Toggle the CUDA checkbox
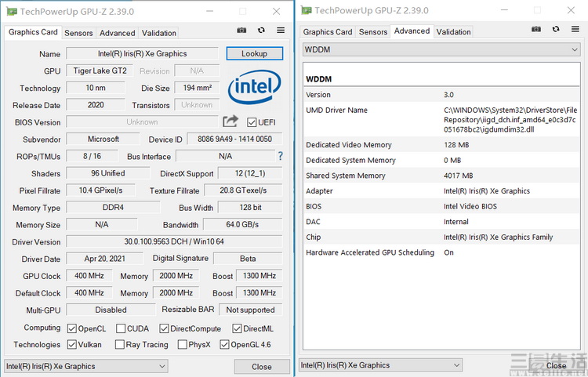Image resolution: width=588 pixels, height=377 pixels. point(121,328)
